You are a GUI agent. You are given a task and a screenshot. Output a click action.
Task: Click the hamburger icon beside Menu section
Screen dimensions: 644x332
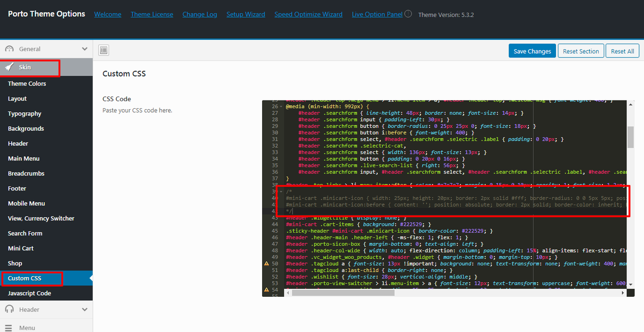coord(9,328)
